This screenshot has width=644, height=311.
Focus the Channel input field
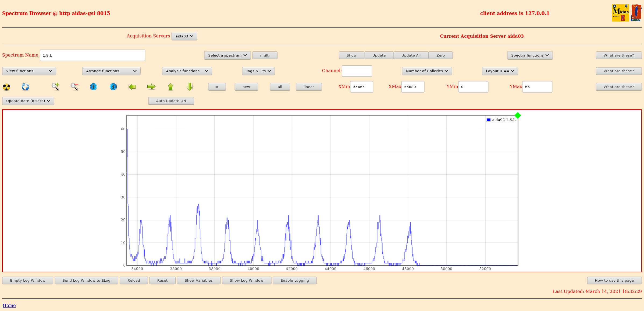pos(357,71)
